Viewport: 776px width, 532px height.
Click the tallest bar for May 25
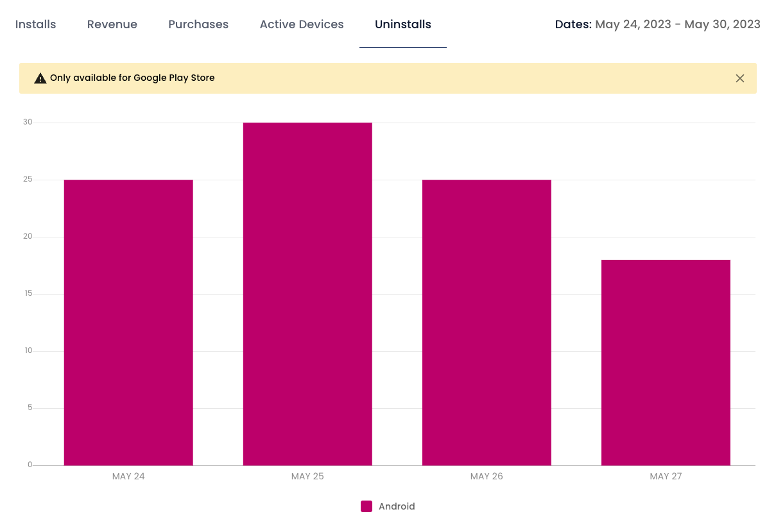307,294
